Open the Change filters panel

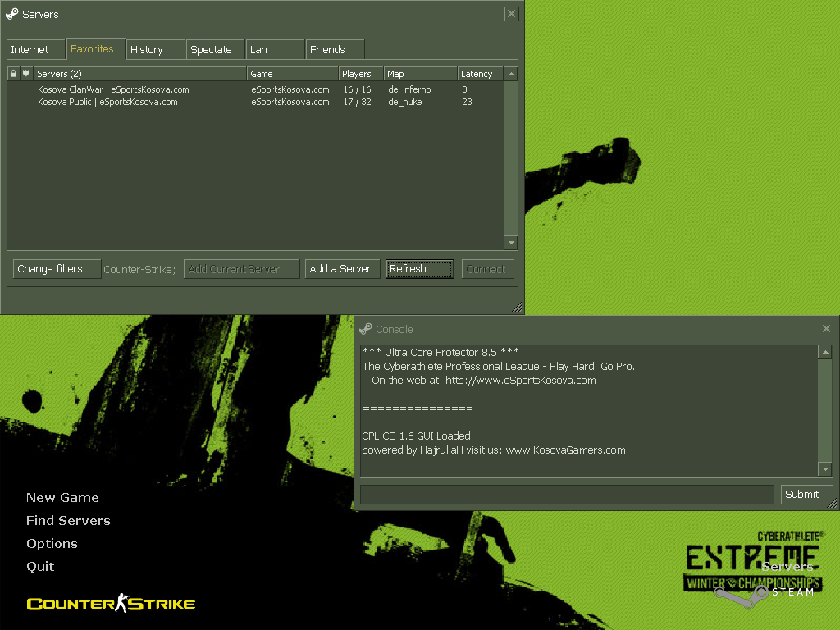point(57,269)
